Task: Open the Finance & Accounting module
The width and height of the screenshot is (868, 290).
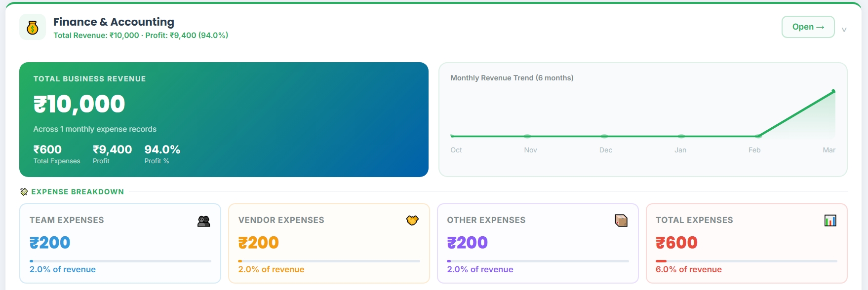Action: pyautogui.click(x=808, y=27)
